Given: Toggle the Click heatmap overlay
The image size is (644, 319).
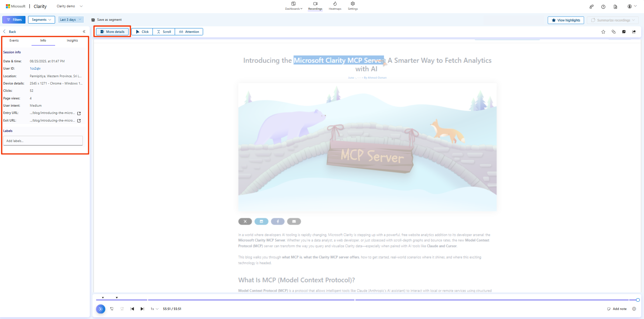Looking at the screenshot, I should [x=142, y=32].
